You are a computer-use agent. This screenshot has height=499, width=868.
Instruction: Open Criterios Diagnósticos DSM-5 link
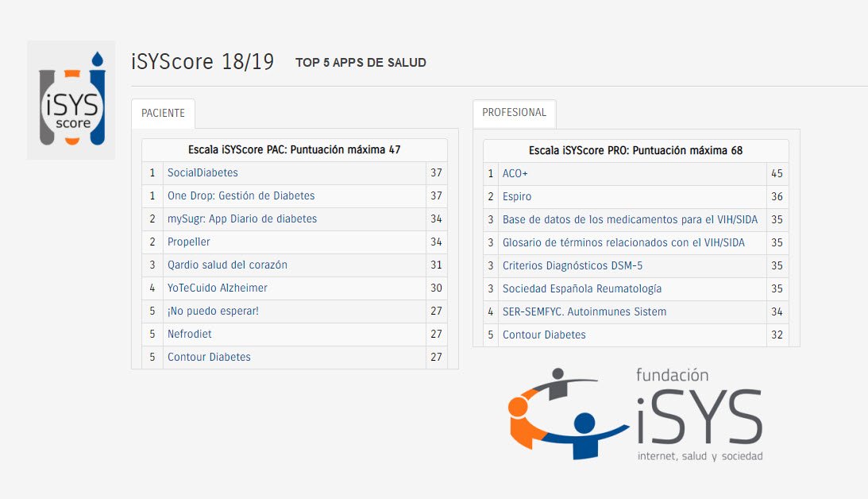pos(573,266)
